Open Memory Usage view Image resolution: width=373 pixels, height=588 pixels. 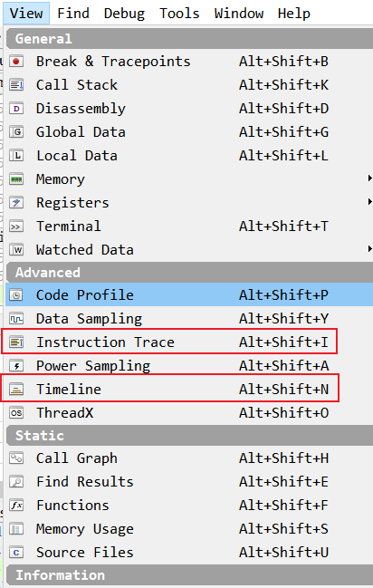point(189,529)
